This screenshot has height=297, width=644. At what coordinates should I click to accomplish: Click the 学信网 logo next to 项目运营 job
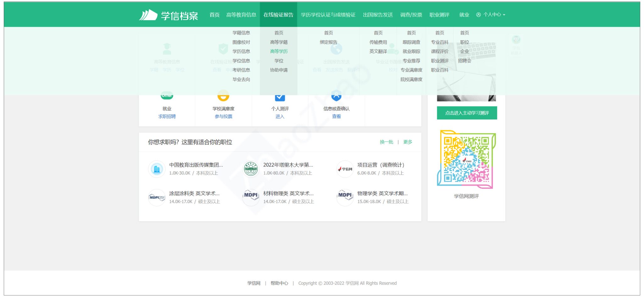[345, 169]
